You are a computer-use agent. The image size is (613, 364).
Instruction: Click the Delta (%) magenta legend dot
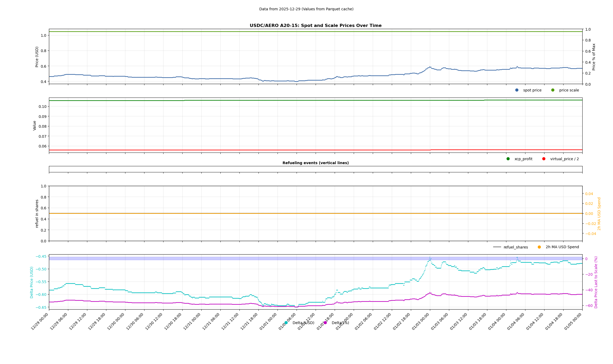[x=325, y=323]
